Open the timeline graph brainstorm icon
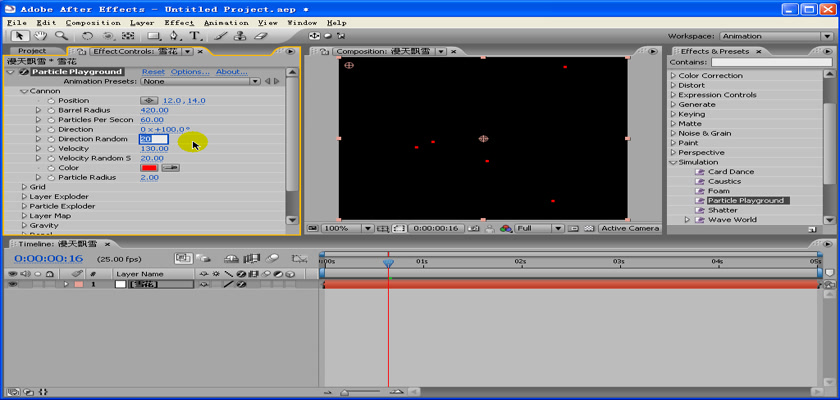 point(299,258)
